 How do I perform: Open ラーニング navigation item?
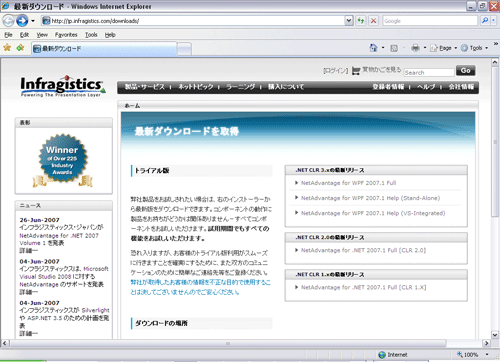[x=241, y=87]
